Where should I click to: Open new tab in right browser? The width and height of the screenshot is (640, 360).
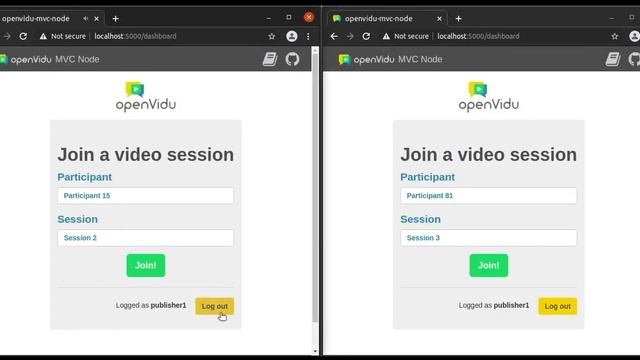pos(458,19)
